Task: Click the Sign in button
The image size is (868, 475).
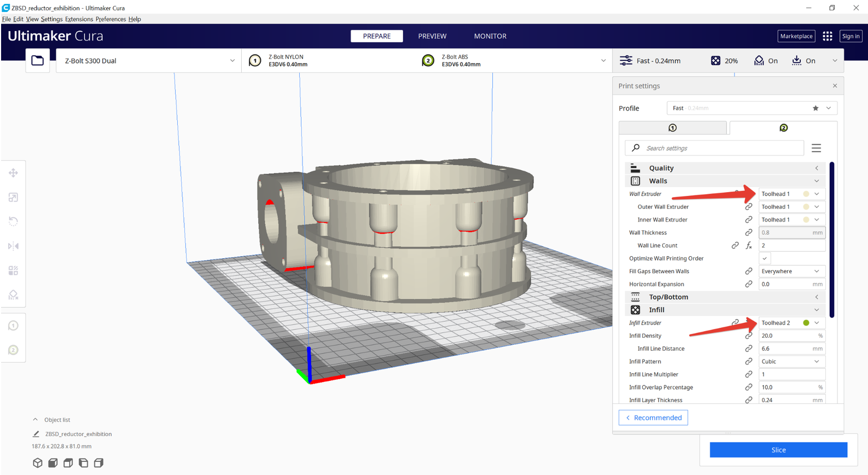Action: click(x=850, y=36)
